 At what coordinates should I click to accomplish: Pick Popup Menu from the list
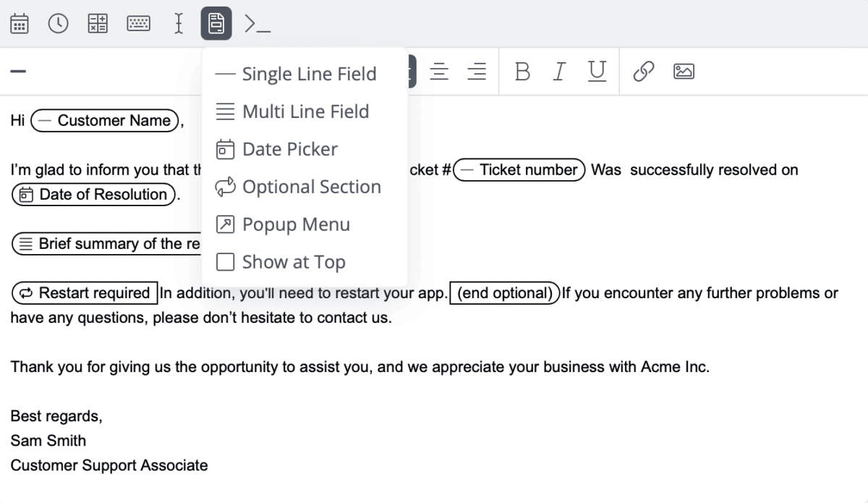[296, 224]
